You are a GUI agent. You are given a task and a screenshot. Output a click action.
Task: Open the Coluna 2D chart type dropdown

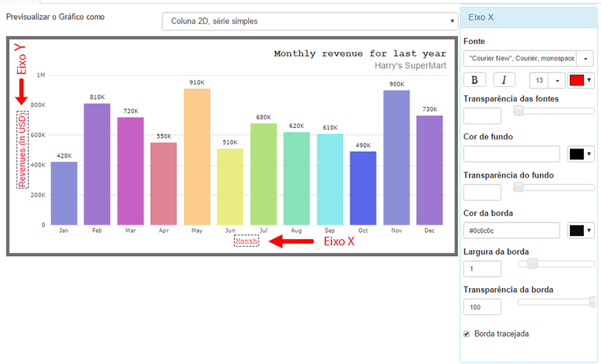(310, 21)
